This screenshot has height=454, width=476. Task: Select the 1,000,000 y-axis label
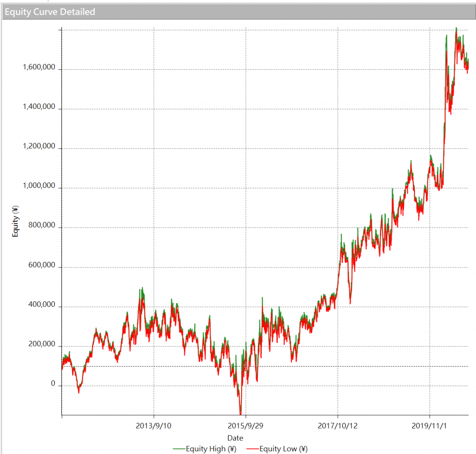click(x=39, y=186)
